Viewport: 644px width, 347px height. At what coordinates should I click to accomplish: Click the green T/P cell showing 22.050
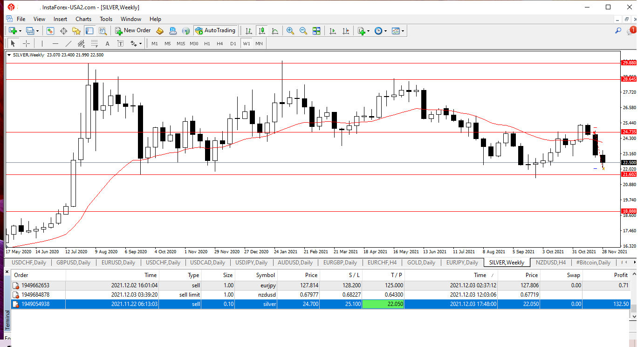pyautogui.click(x=383, y=304)
